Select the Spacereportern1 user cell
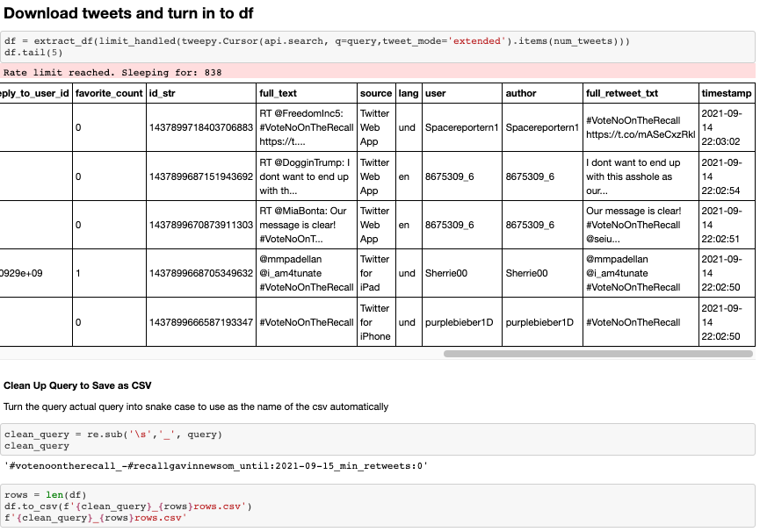 click(x=462, y=127)
